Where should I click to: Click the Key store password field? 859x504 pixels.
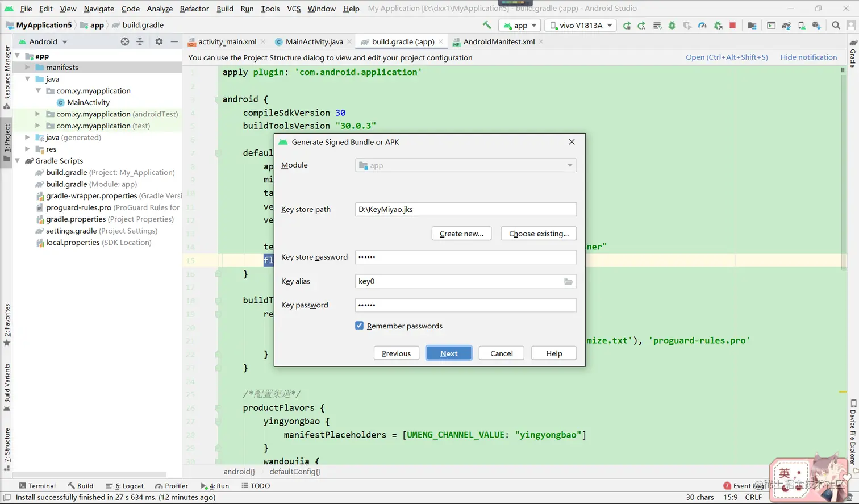tap(466, 257)
